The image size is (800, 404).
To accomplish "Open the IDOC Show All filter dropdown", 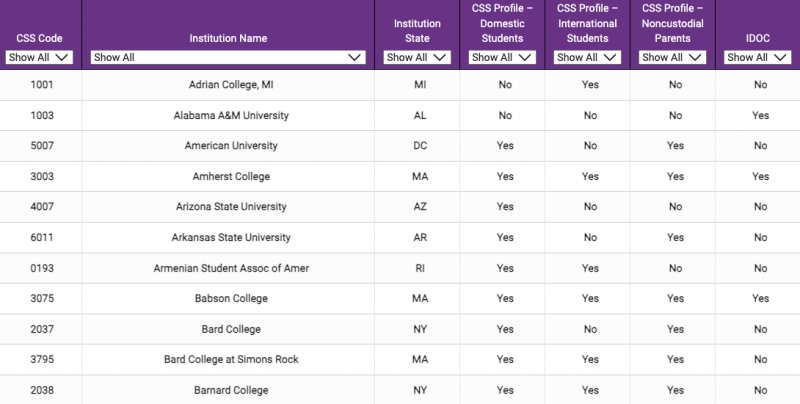I will [x=758, y=57].
